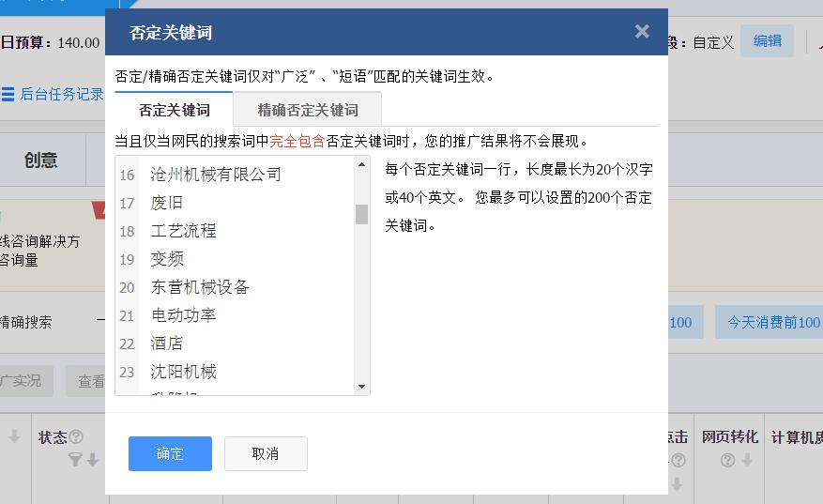Select keyword line 沧州机械有限公司
The image size is (823, 504).
tap(216, 175)
